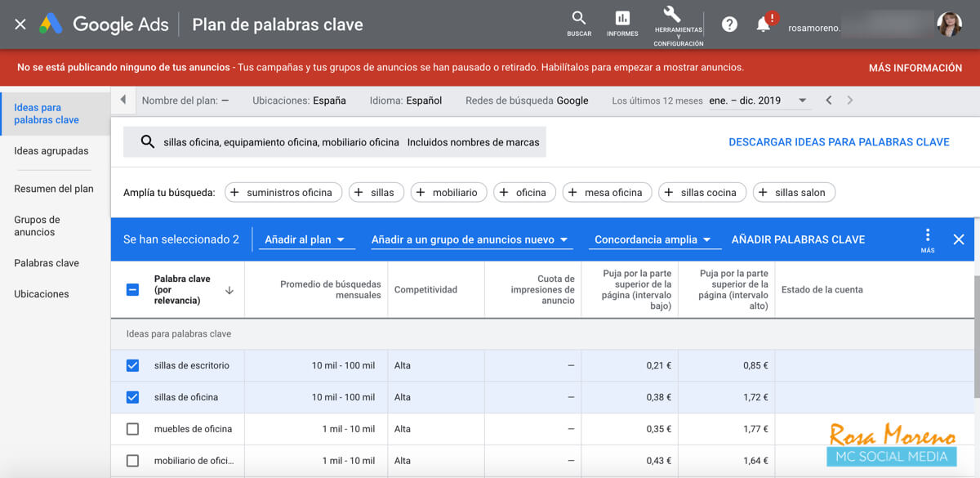Screen dimensions: 980x478
Task: Open the notifications bell icon
Action: [762, 23]
